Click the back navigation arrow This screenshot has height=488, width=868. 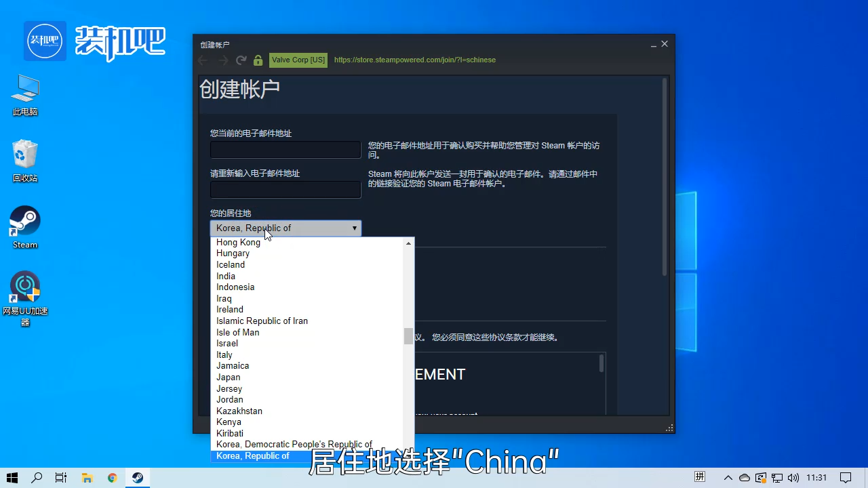203,60
